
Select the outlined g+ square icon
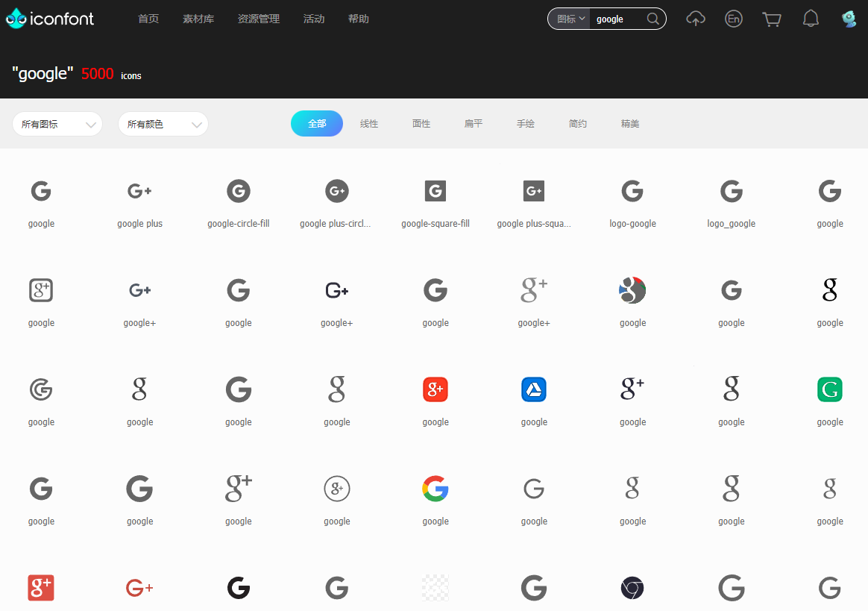(x=41, y=290)
